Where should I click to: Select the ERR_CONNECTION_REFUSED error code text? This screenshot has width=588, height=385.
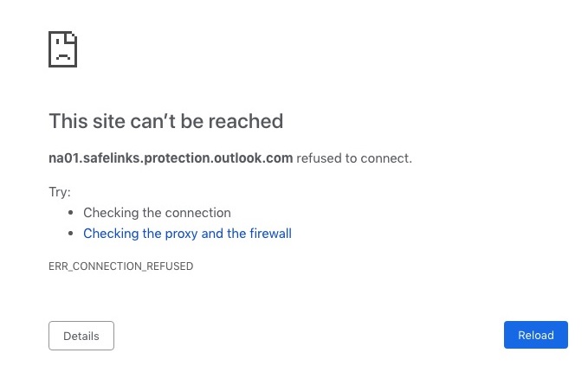pos(120,266)
